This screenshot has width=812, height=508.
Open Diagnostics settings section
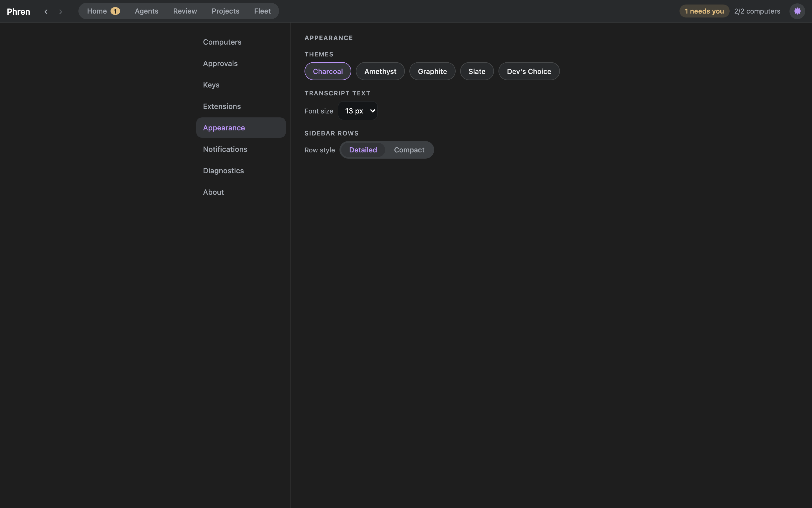pyautogui.click(x=241, y=171)
